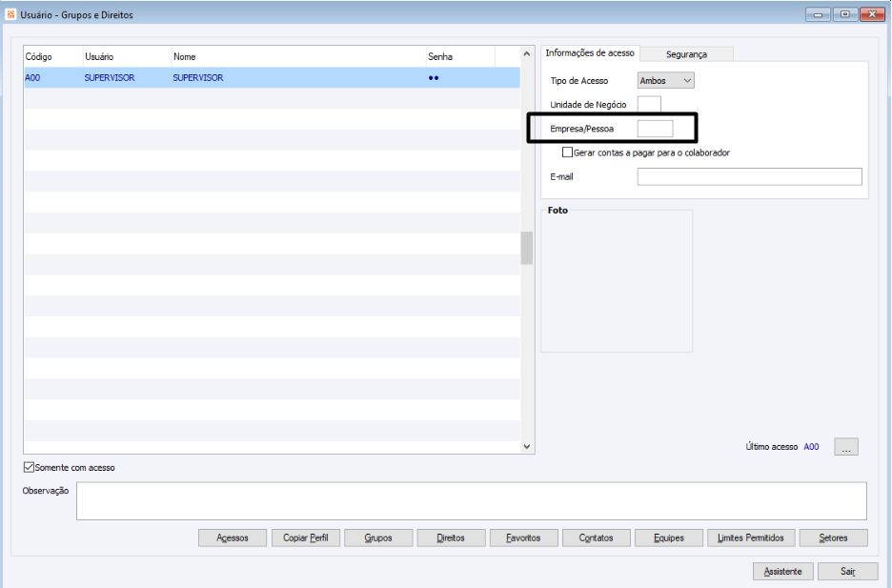Screen dimensions: 892x588
Task: Enable Gerar contas a pagar para o colaborador
Action: pos(567,152)
